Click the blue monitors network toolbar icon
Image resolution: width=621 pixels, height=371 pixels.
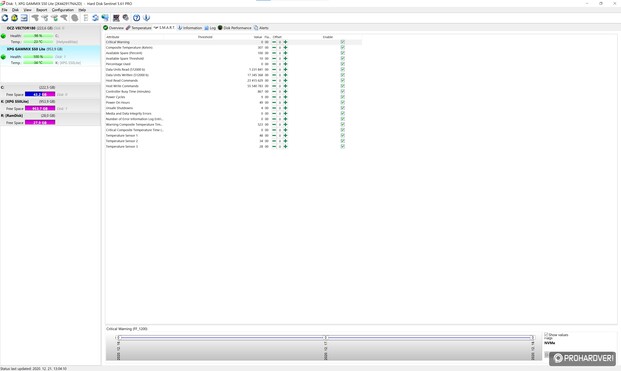[x=105, y=18]
